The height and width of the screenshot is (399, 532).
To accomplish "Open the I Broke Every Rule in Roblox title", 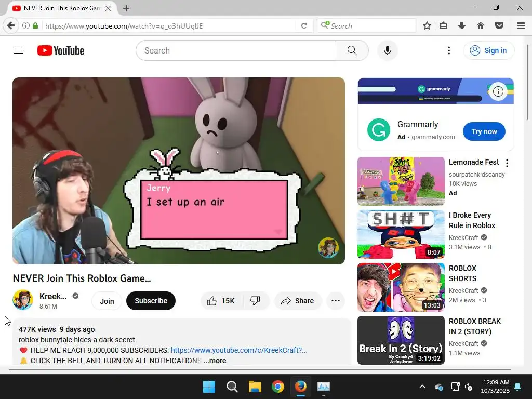I will pos(472,220).
